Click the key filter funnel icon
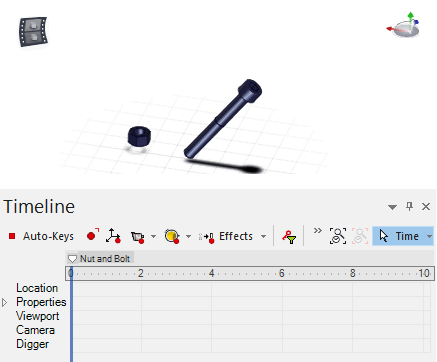This screenshot has width=437, height=362. [x=289, y=237]
